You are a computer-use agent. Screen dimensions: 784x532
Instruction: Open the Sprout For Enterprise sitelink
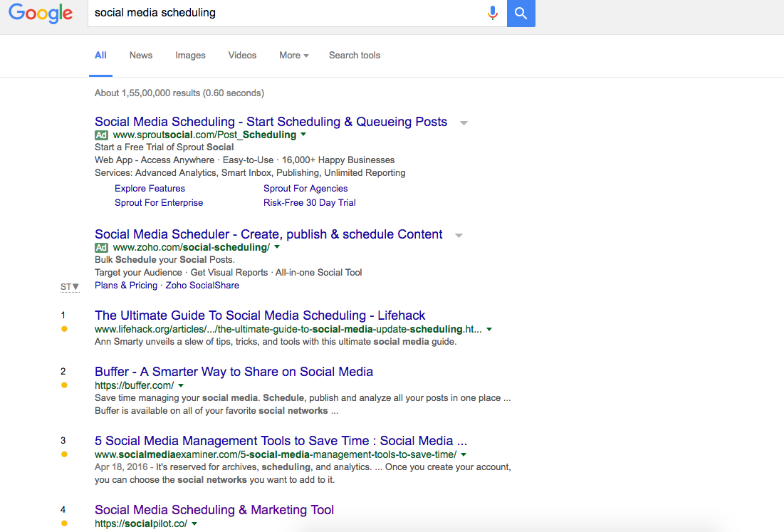[159, 202]
